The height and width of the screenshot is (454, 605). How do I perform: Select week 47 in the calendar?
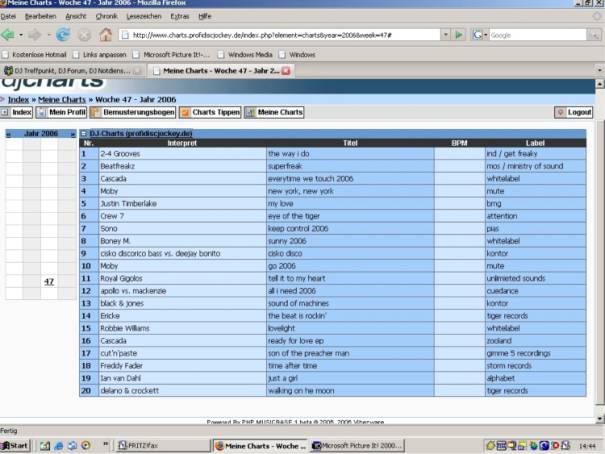pos(49,282)
